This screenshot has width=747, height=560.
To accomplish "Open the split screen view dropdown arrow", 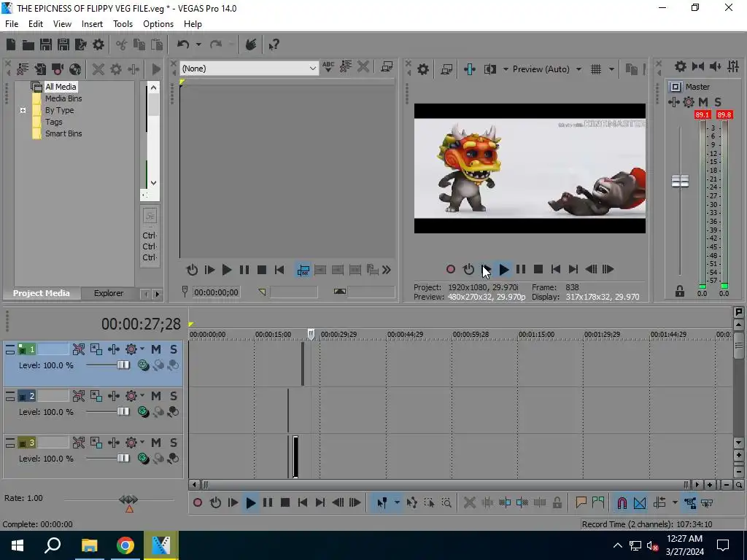I will [x=506, y=69].
